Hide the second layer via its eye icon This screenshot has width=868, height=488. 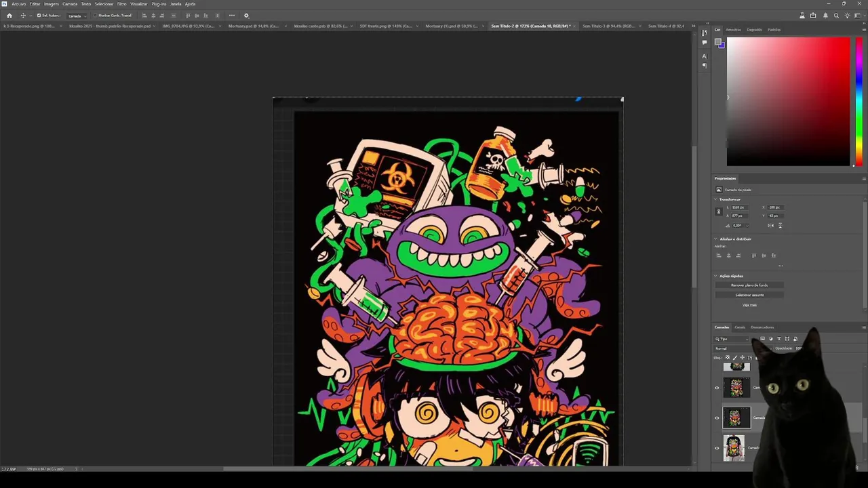717,388
